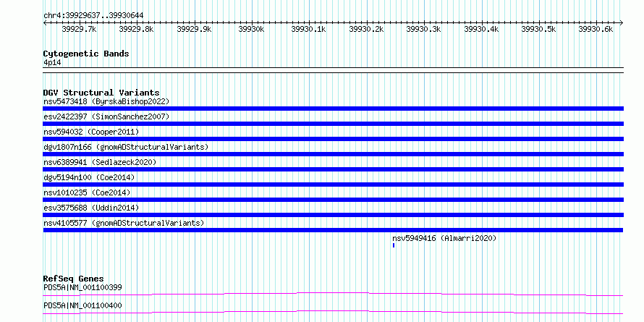644x322 pixels.
Task: Click ruler position 39929.8k
Action: [136, 29]
